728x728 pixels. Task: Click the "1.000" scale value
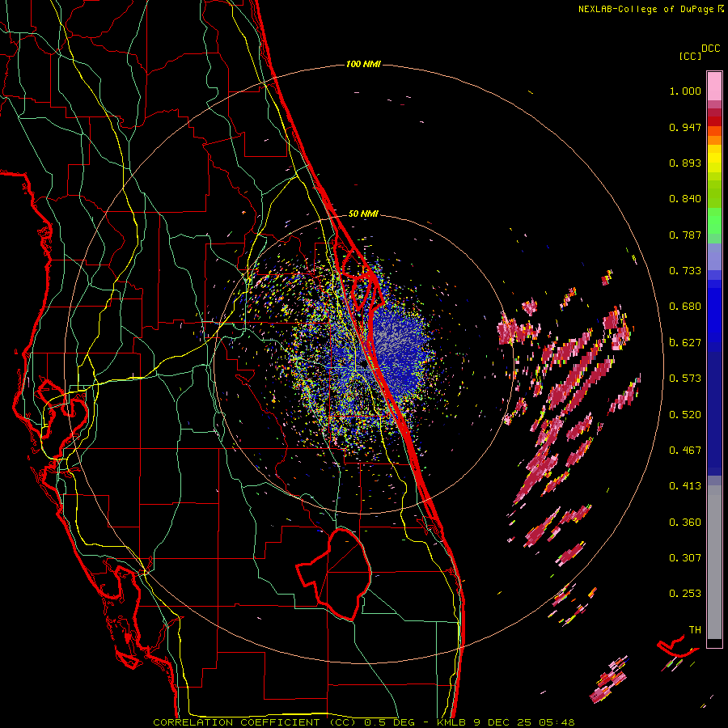(685, 91)
